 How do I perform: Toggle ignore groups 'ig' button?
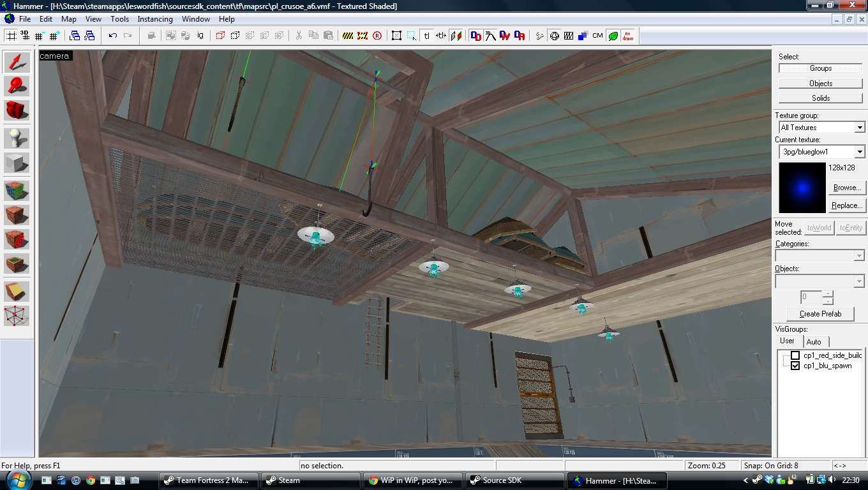(200, 36)
